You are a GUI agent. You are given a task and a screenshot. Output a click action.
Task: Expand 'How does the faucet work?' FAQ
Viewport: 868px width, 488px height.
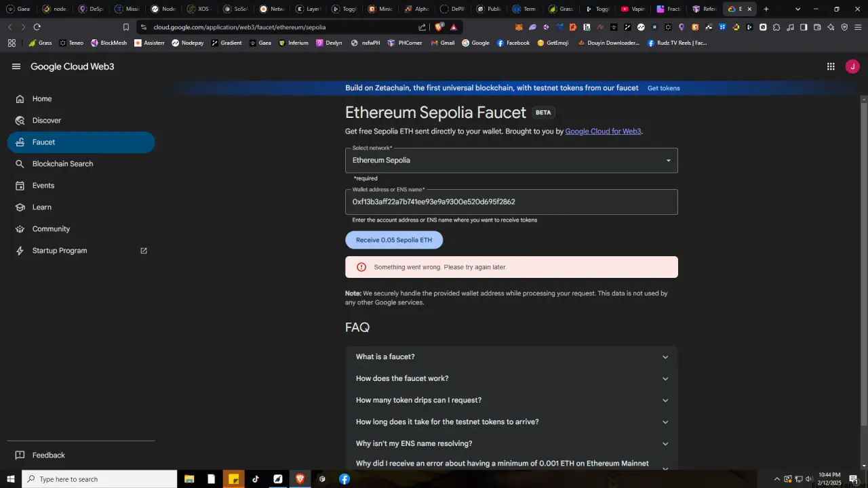pyautogui.click(x=511, y=379)
